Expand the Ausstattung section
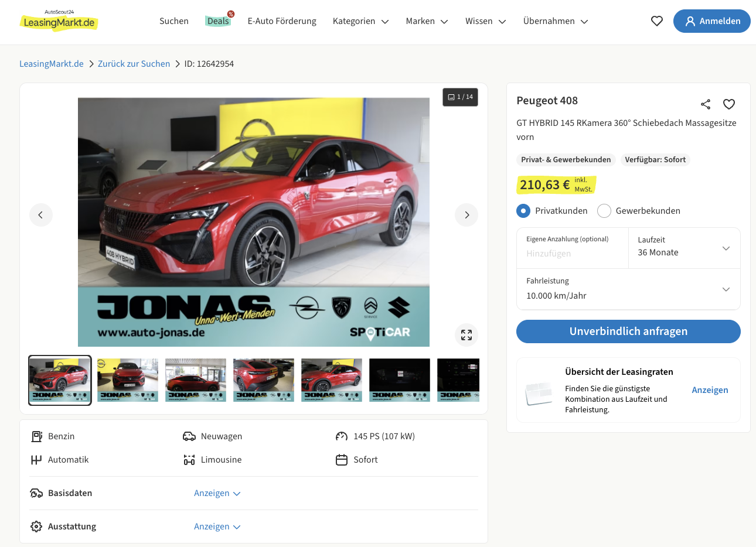Image resolution: width=756 pixels, height=547 pixels. coord(217,527)
